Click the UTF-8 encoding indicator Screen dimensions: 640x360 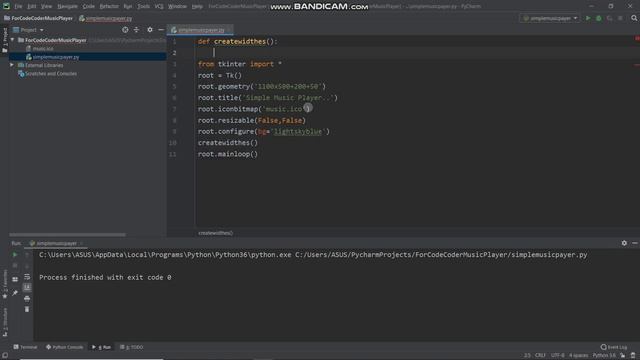click(x=558, y=356)
